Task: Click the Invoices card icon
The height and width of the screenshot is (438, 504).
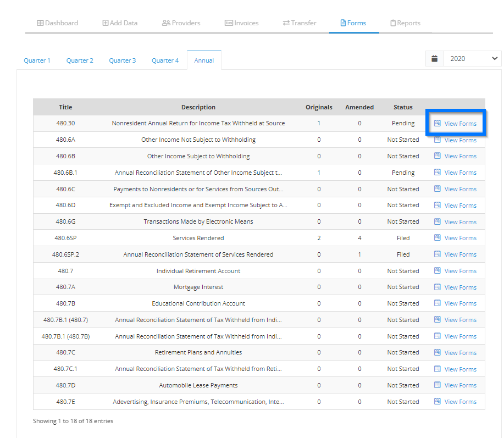Action: coord(229,23)
